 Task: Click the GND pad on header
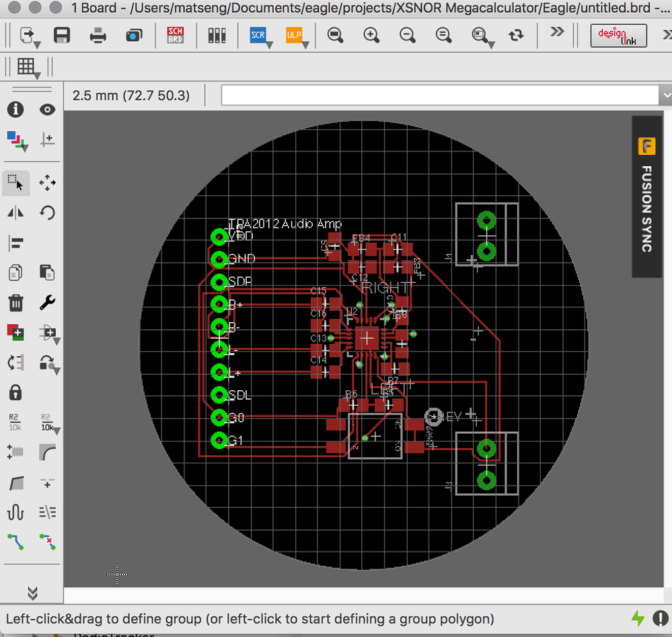point(219,259)
